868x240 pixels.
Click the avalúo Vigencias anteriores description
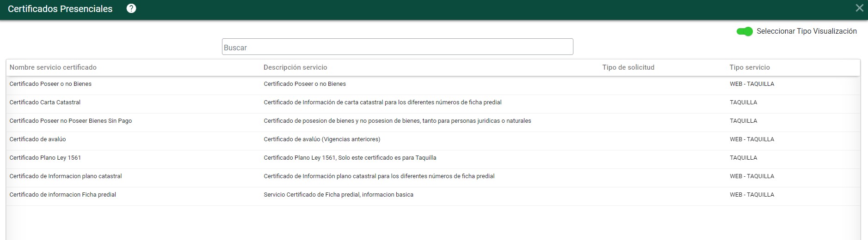[x=322, y=139]
